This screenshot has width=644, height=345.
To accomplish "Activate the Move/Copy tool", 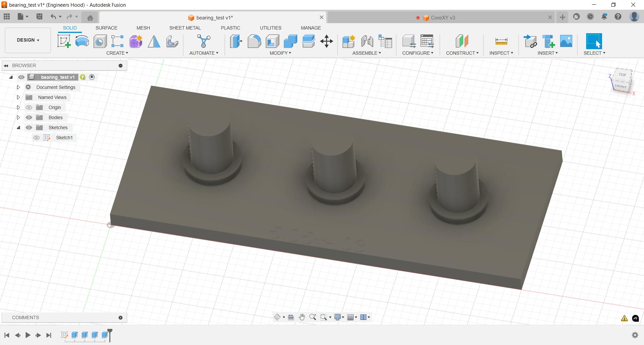I will tap(326, 41).
